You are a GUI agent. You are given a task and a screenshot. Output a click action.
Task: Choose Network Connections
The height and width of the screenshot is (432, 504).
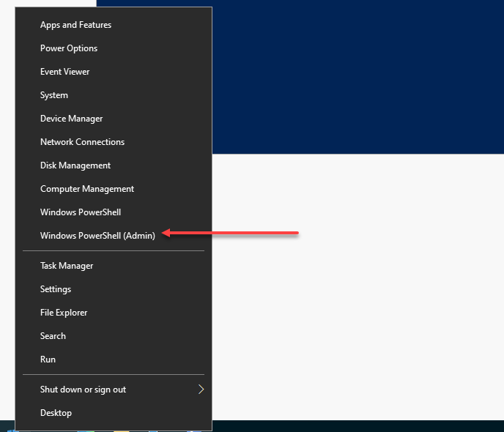114,142
